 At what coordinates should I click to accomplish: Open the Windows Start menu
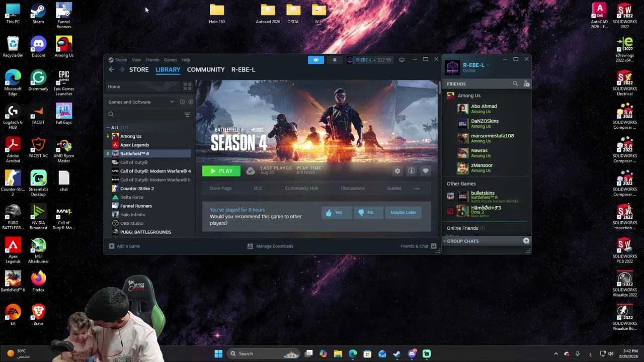pyautogui.click(x=218, y=354)
